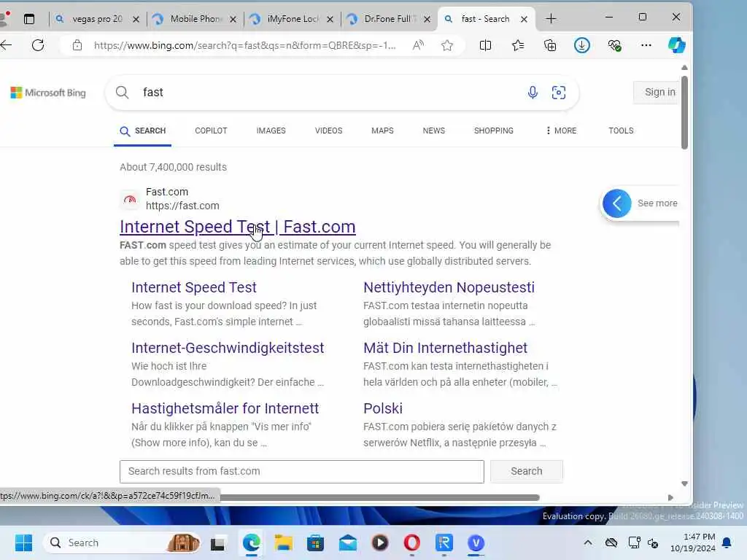747x560 pixels.
Task: Select the MAPS search tab
Action: 382,131
